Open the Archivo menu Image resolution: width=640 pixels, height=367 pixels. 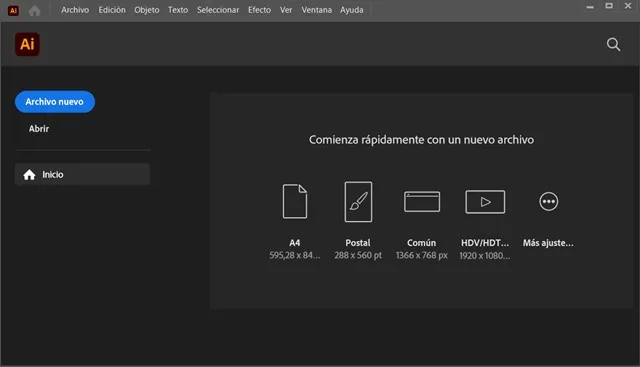(x=75, y=10)
